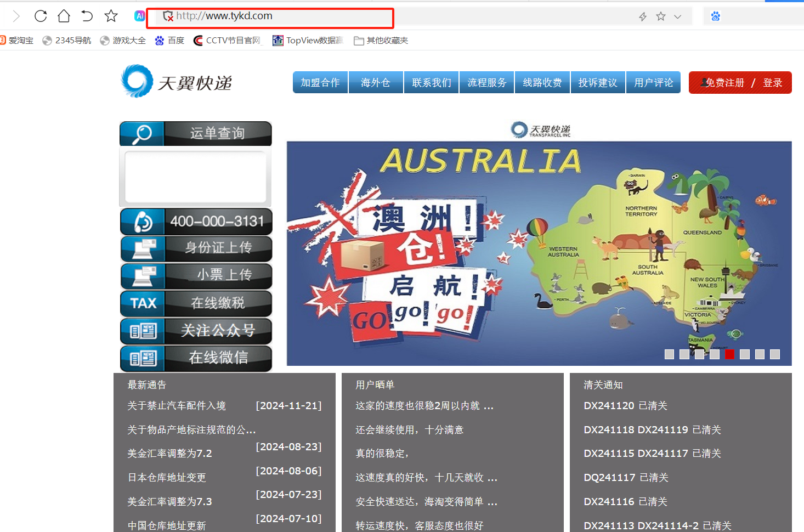Switch to the 线路收费 menu item
This screenshot has width=804, height=532.
(542, 82)
